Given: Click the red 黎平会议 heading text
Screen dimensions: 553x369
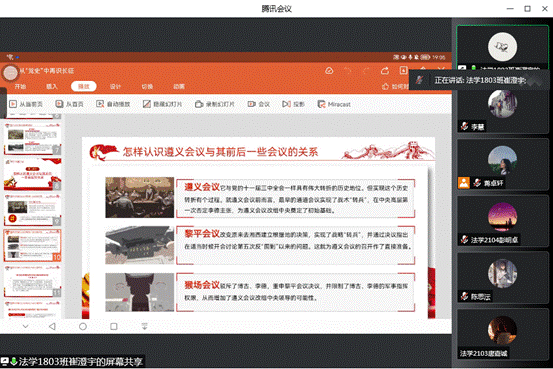Looking at the screenshot, I should pos(202,234).
